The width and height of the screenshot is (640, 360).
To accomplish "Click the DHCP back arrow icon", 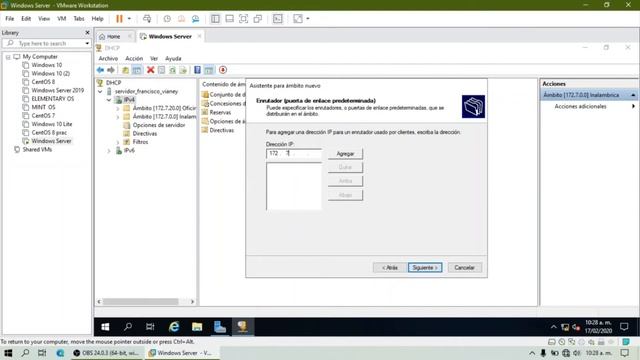I will tap(100, 70).
